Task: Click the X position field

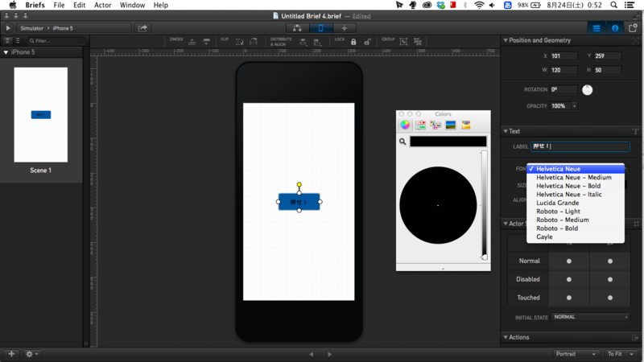Action: (563, 56)
